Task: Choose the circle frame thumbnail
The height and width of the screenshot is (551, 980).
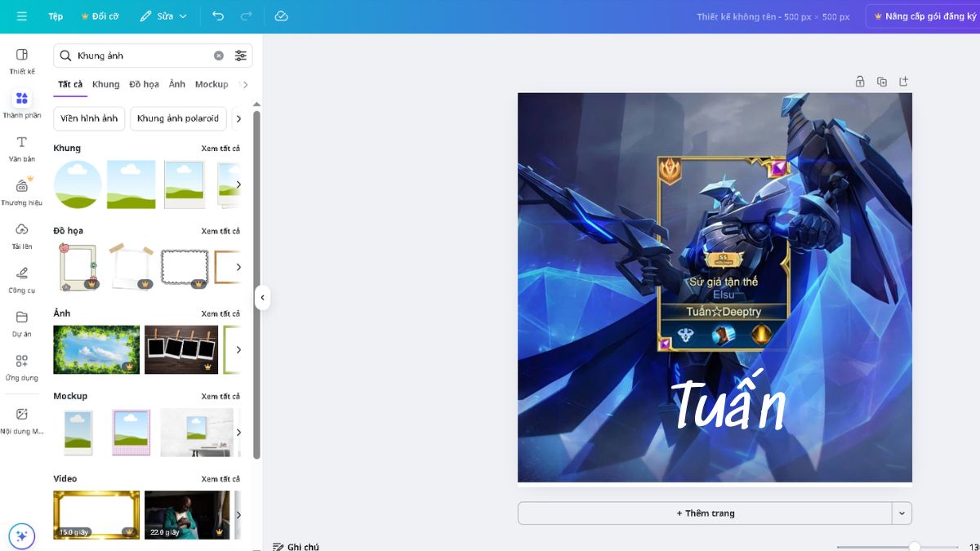Action: 78,184
